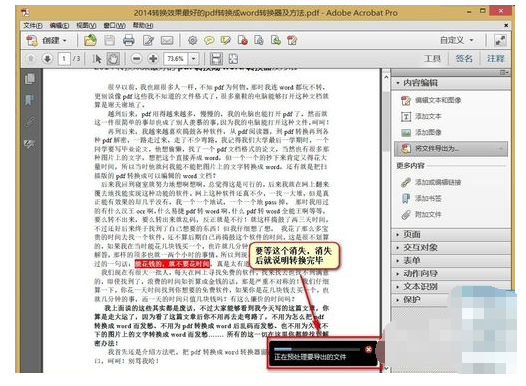Click the 73.6% zoom value field
The height and width of the screenshot is (386, 526).
176,59
